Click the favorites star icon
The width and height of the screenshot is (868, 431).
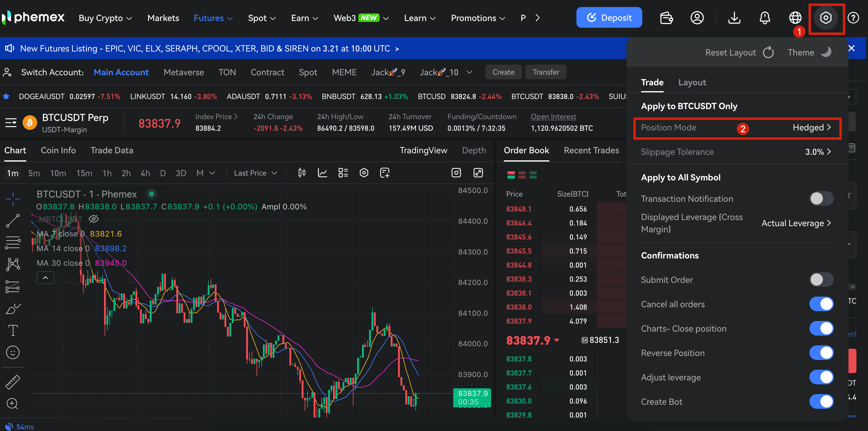6,97
